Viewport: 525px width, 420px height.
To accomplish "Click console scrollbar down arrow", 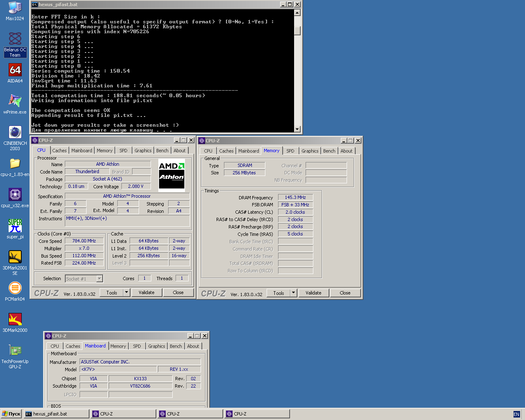I will pyautogui.click(x=297, y=129).
